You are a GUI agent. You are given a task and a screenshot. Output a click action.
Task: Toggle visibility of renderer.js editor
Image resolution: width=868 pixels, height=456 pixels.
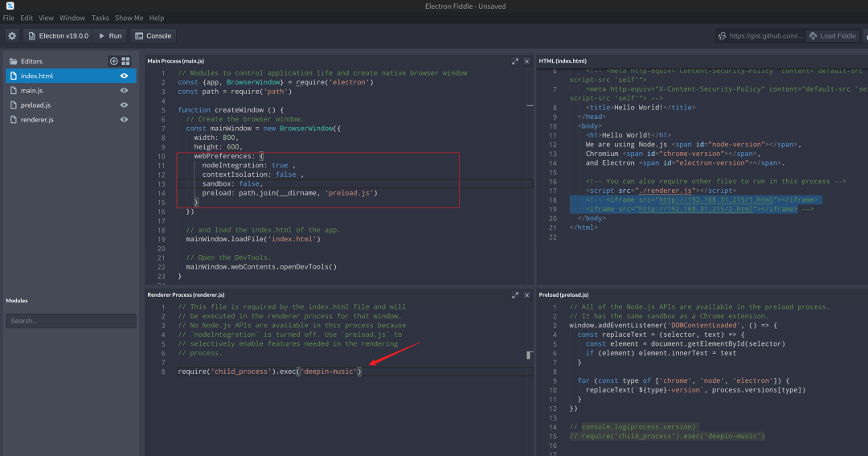[x=124, y=120]
